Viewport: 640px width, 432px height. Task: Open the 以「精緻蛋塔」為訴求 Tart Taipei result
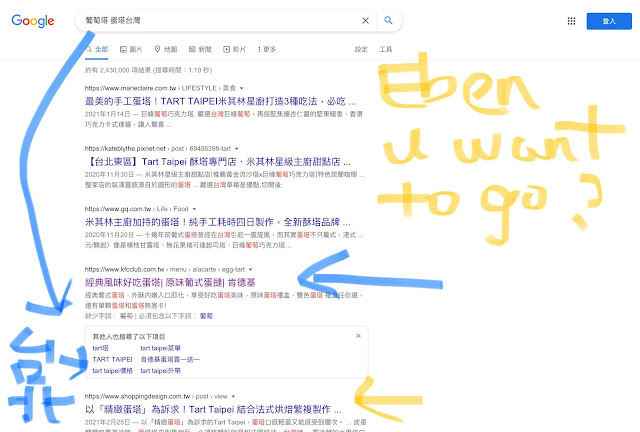(x=213, y=409)
